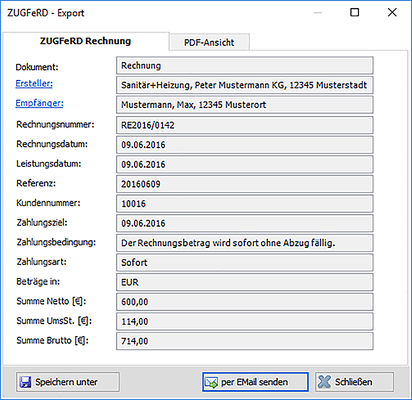Click the Leistungsdatum: label

(49, 164)
